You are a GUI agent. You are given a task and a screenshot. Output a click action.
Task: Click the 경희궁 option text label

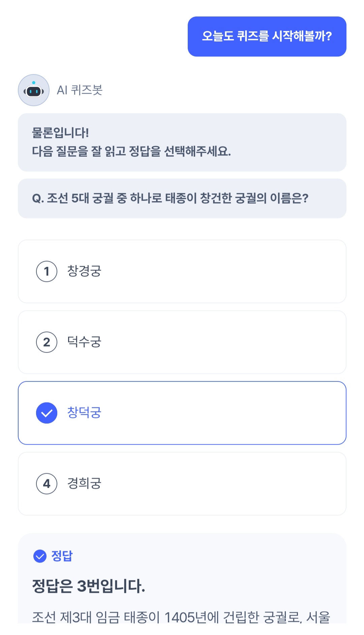(84, 484)
